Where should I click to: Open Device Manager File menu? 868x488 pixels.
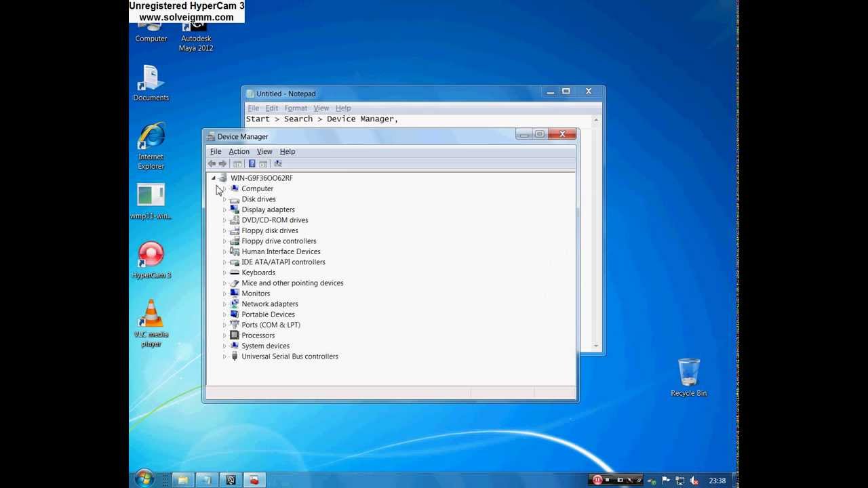(216, 151)
